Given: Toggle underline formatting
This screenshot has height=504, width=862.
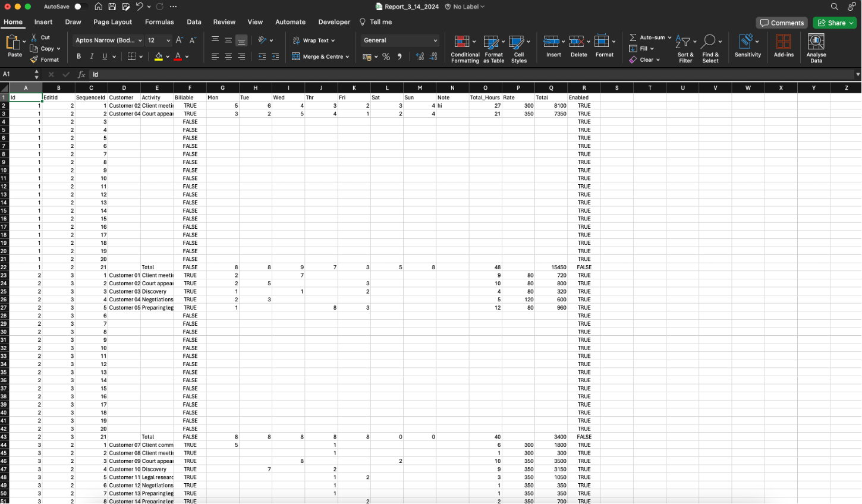Looking at the screenshot, I should 105,56.
